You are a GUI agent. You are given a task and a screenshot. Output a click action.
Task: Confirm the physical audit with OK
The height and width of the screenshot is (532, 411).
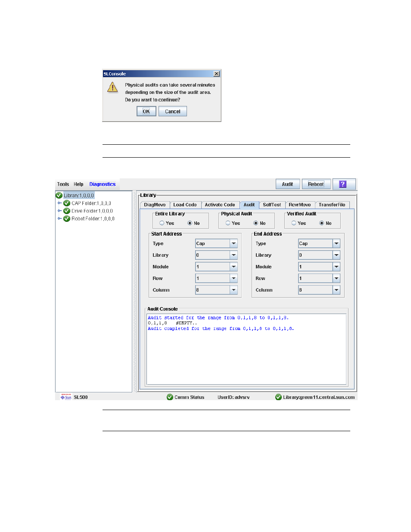coord(146,111)
